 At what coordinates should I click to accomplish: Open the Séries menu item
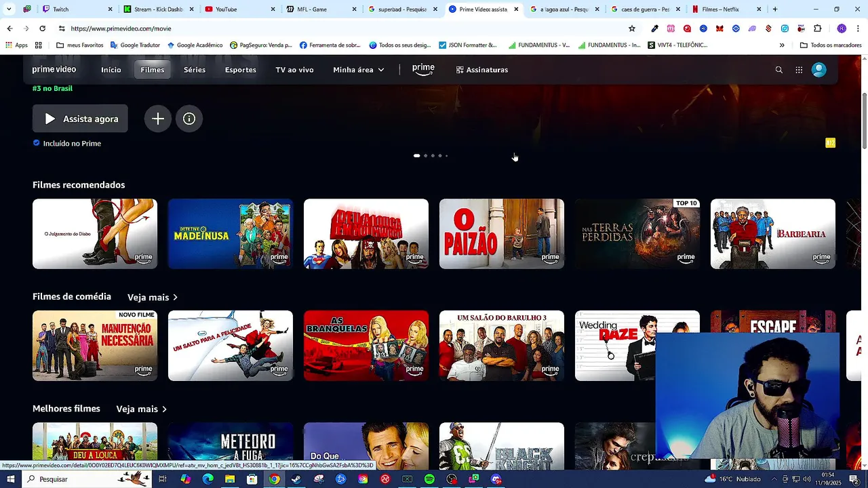tap(195, 70)
